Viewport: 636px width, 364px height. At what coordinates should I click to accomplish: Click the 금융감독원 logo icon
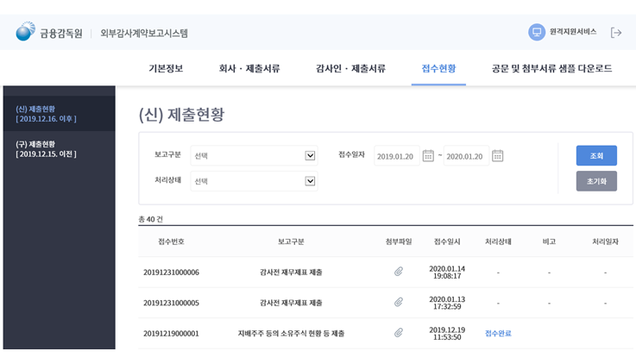(x=25, y=32)
